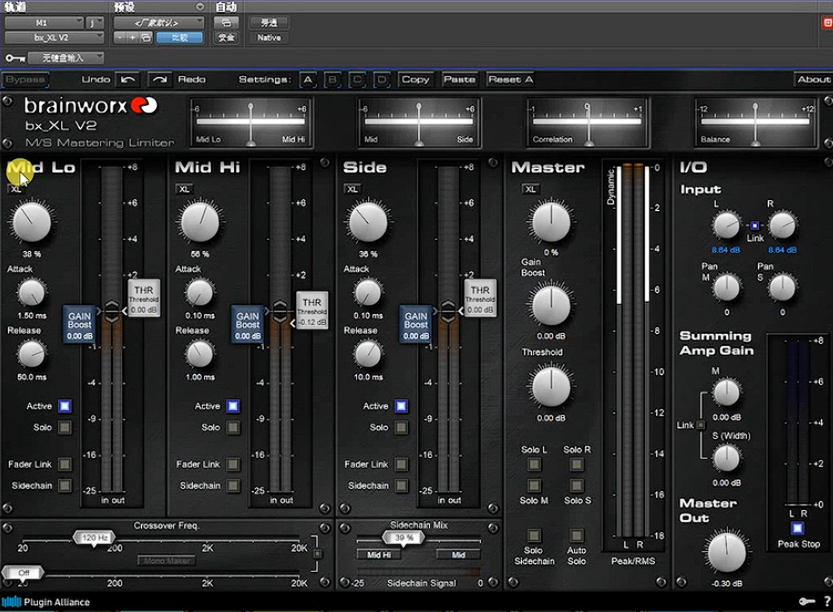The width and height of the screenshot is (833, 612).
Task: Click the Plugin Alliance icon in the status bar
Action: point(9,602)
